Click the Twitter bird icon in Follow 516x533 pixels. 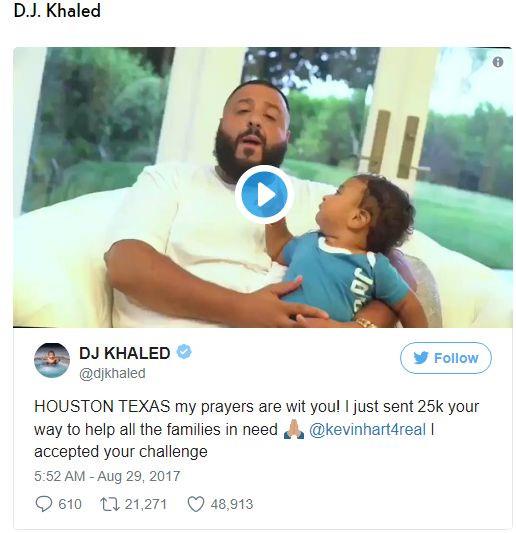(x=421, y=358)
